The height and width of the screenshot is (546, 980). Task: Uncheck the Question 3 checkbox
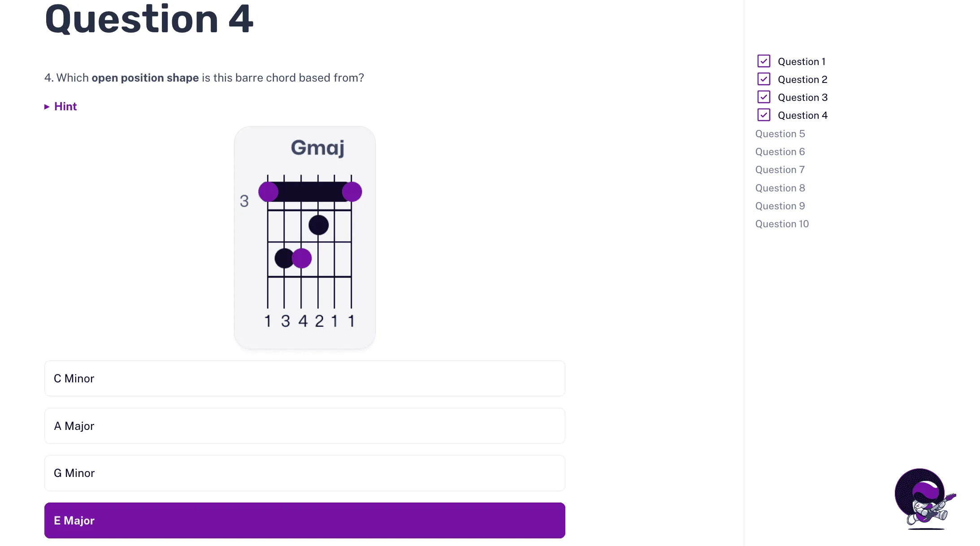click(x=763, y=97)
